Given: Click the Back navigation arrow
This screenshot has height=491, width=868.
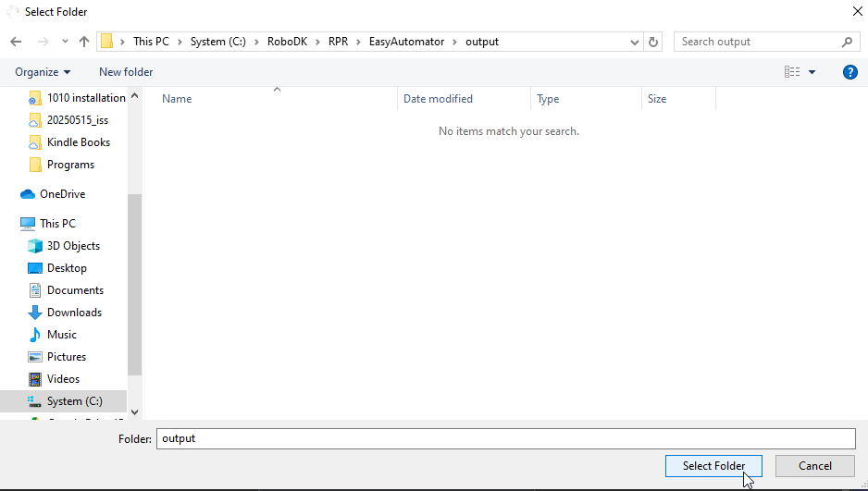Looking at the screenshot, I should click(16, 42).
